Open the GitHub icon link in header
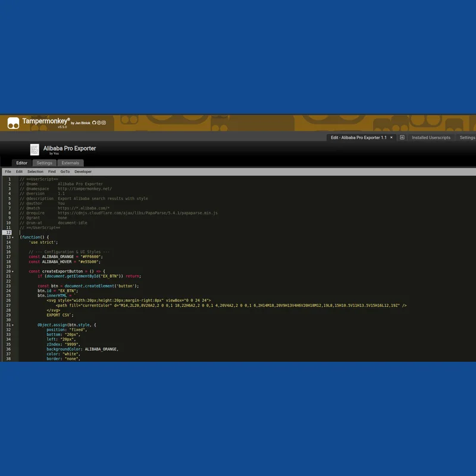476x476 pixels. pyautogui.click(x=94, y=123)
